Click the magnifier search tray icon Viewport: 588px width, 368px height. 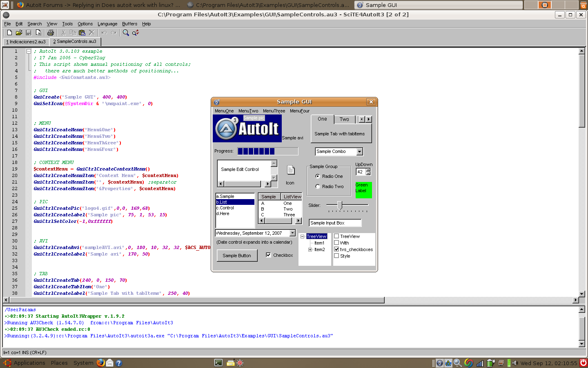point(458,363)
